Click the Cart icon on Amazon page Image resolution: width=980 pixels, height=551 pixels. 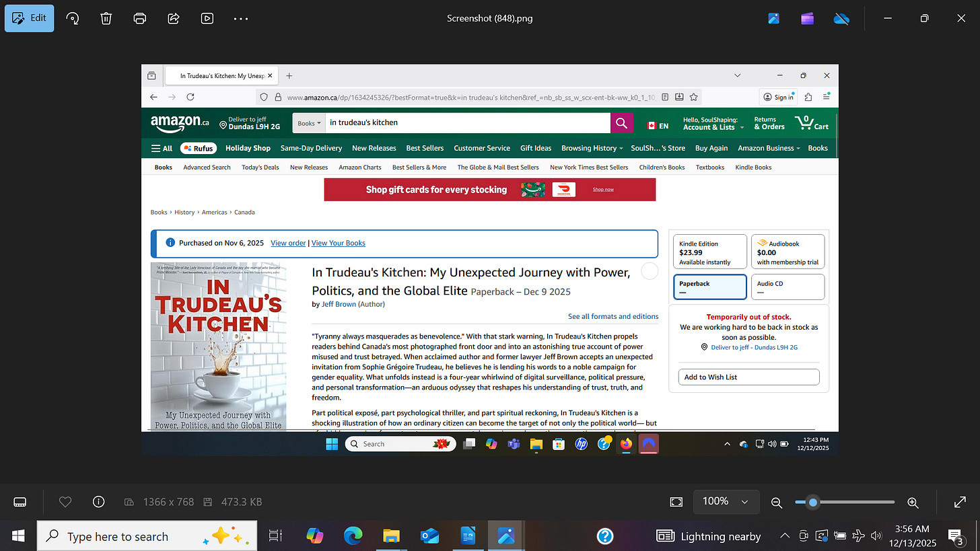811,123
